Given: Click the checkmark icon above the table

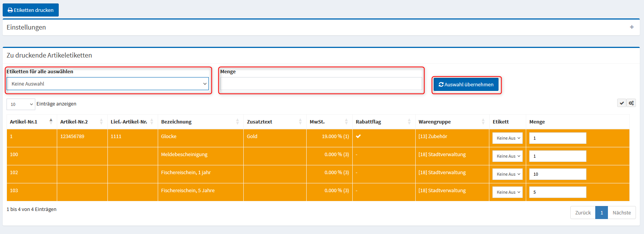Looking at the screenshot, I should point(622,103).
